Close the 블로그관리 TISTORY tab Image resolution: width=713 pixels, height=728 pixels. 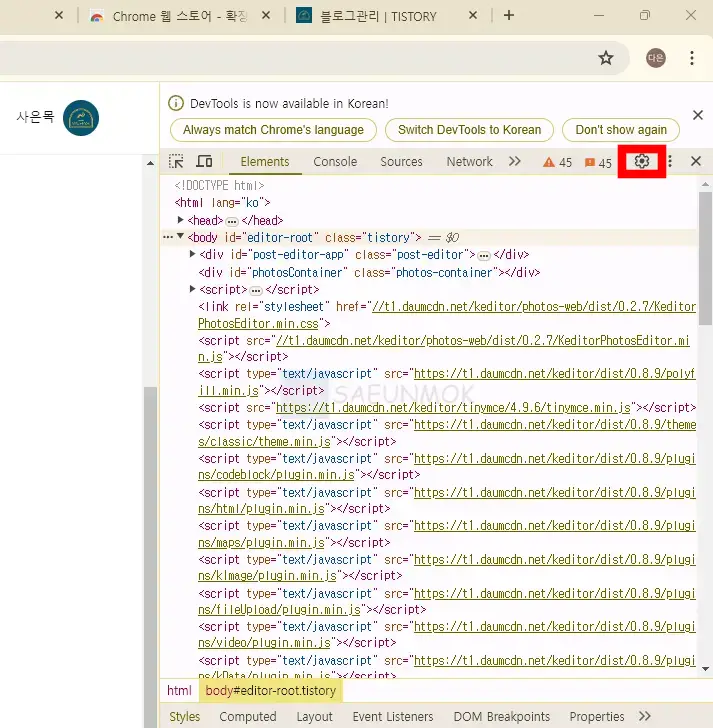(473, 15)
